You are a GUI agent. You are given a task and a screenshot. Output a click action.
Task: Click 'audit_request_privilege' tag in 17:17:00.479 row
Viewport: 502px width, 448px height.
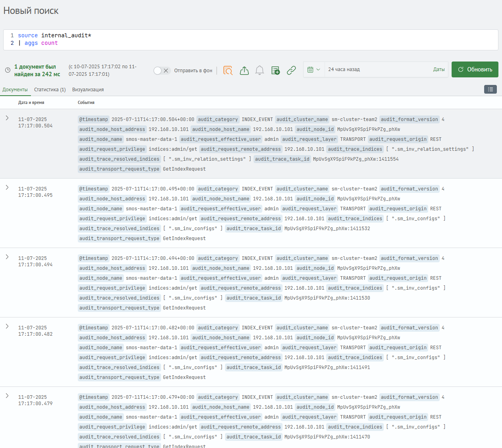pos(112,427)
